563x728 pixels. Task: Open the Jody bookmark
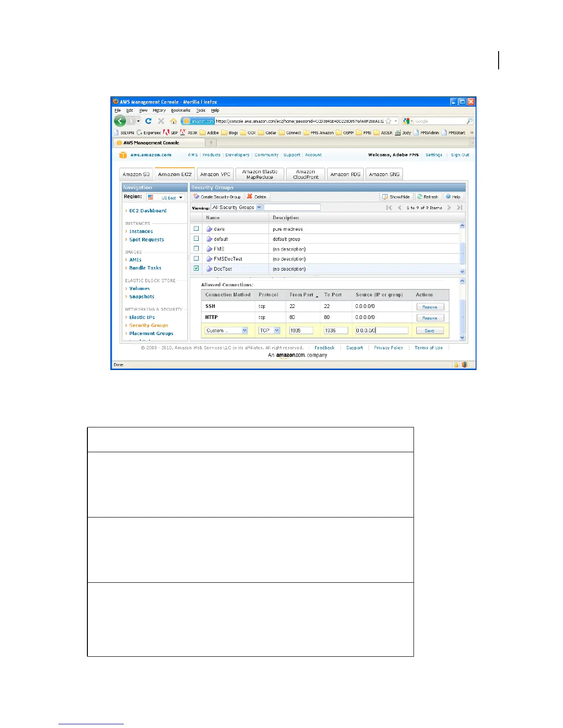(403, 132)
